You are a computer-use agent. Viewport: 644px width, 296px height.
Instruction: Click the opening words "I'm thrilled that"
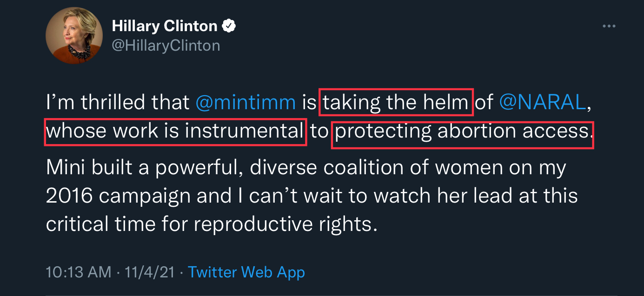(x=118, y=102)
